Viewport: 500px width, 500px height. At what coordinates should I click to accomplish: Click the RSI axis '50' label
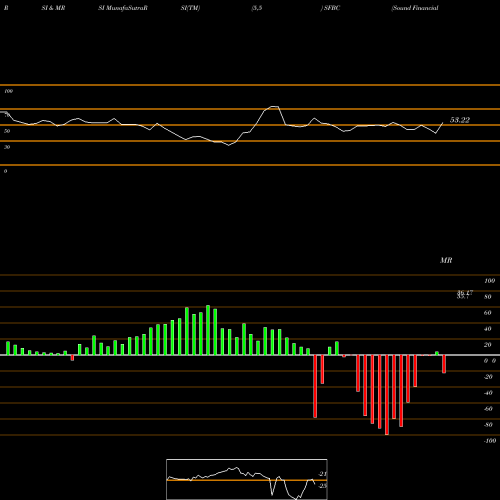coord(7,131)
